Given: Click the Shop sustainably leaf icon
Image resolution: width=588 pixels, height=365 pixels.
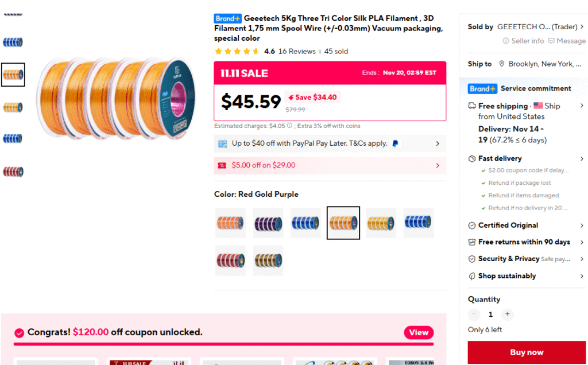Looking at the screenshot, I should (472, 276).
